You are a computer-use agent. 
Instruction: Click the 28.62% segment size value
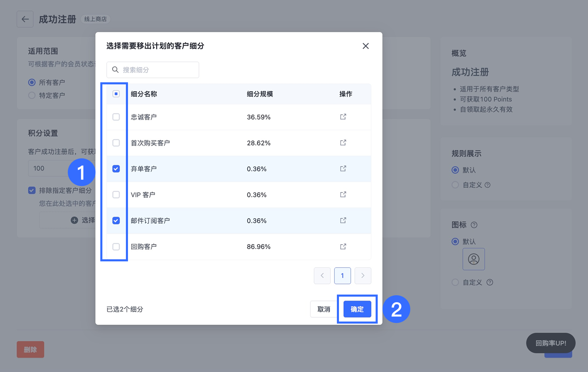click(259, 143)
